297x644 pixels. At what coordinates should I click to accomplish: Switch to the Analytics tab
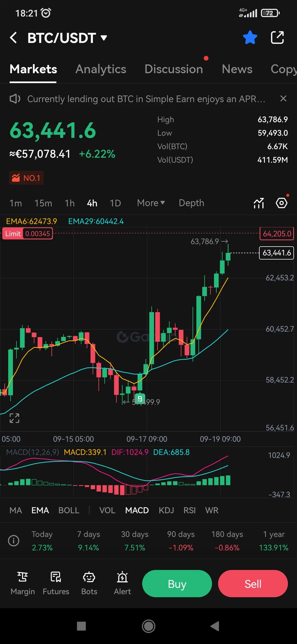click(x=101, y=69)
